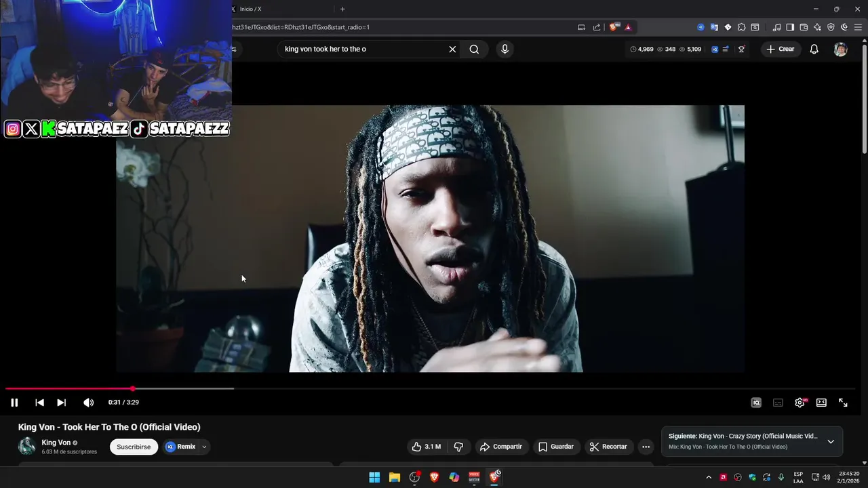Open Google Translate extension icon
This screenshot has width=868, height=488.
714,27
